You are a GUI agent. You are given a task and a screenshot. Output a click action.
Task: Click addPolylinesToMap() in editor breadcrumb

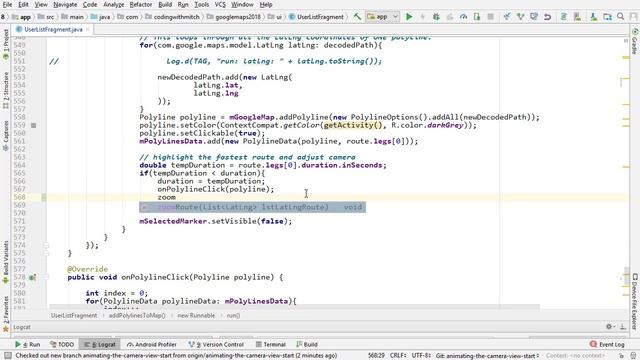(137, 316)
